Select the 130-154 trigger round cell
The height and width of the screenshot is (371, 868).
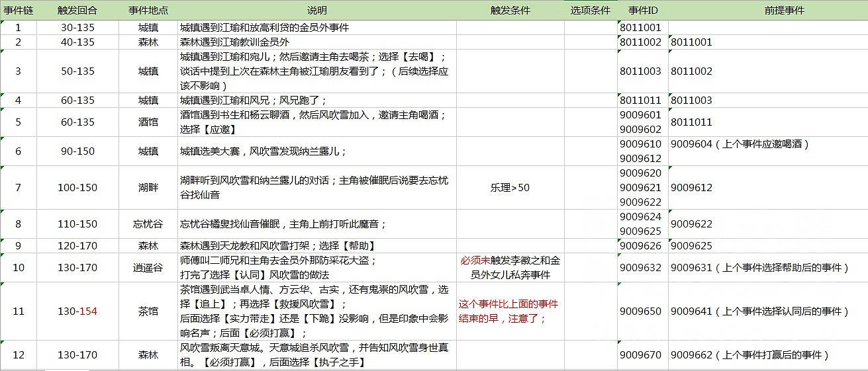(77, 311)
